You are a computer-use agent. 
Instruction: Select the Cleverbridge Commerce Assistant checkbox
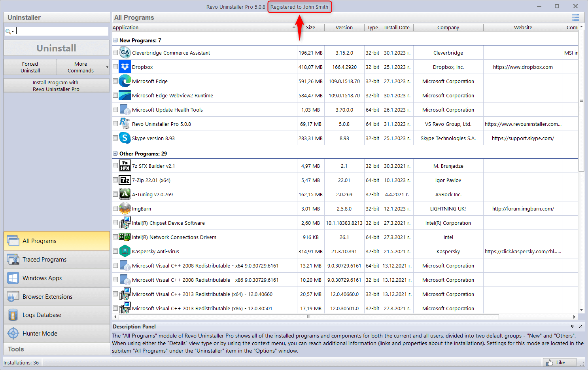115,53
